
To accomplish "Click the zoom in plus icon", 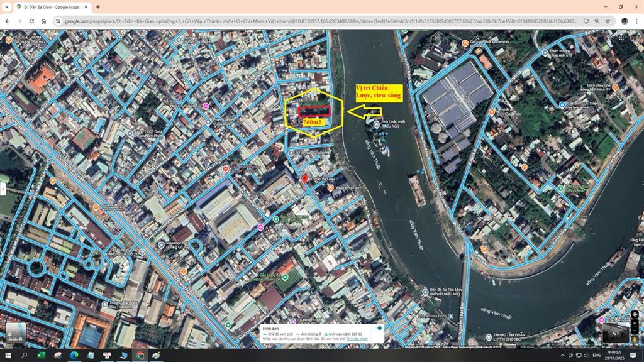I will pyautogui.click(x=634, y=322).
